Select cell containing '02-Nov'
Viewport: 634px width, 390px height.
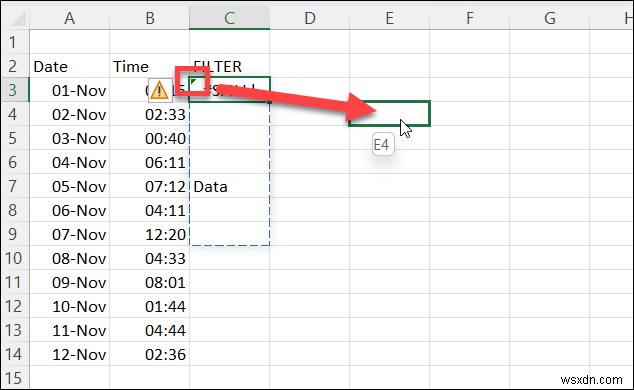coord(69,114)
